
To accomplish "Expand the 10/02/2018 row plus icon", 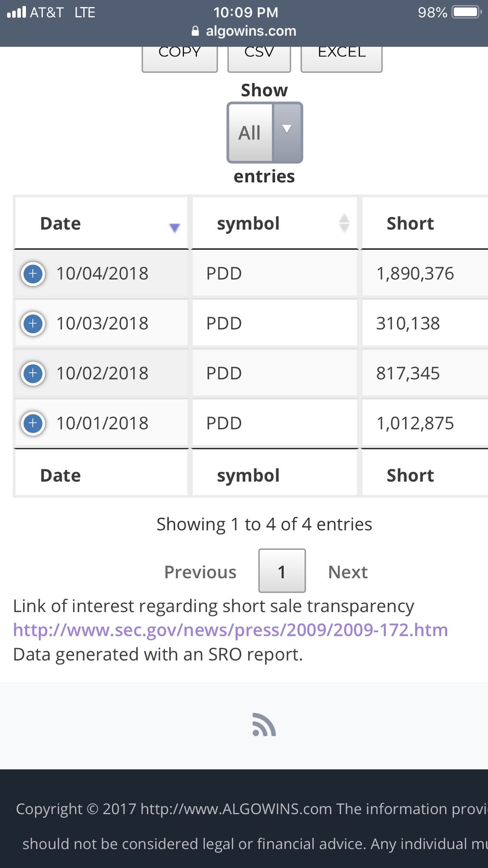I will point(33,374).
